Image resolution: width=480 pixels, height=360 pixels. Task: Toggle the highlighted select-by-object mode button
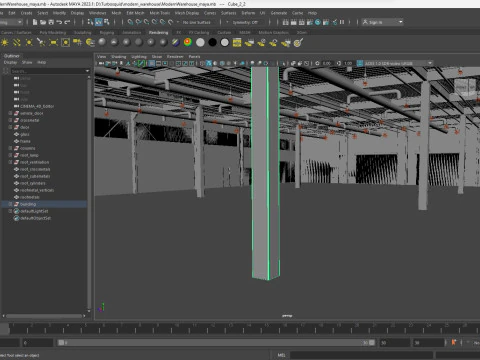[98, 22]
